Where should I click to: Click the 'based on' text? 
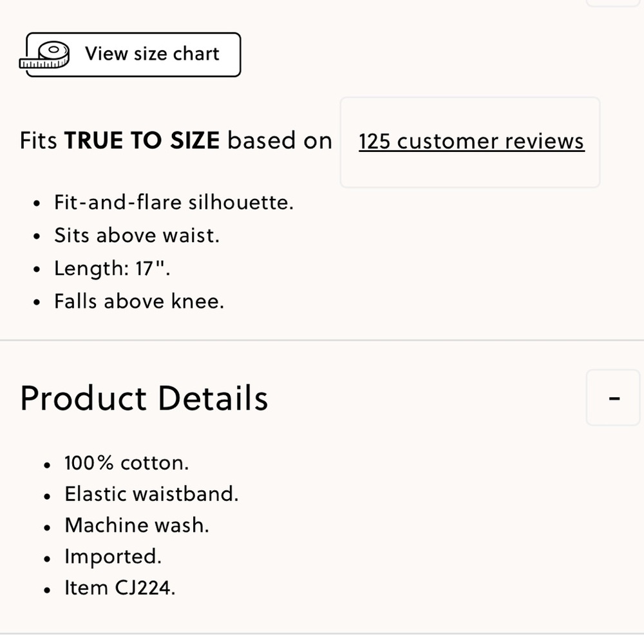tap(279, 140)
